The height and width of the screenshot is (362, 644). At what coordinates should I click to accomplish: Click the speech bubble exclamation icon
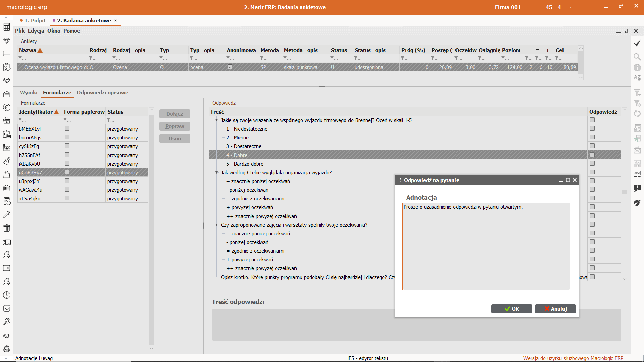pos(637,188)
